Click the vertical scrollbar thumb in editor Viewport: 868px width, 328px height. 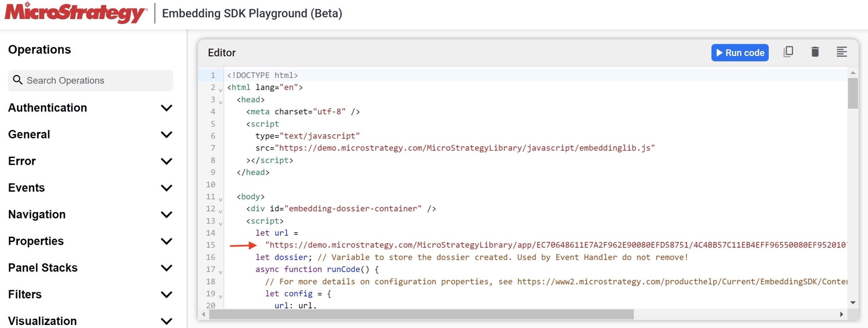click(853, 93)
